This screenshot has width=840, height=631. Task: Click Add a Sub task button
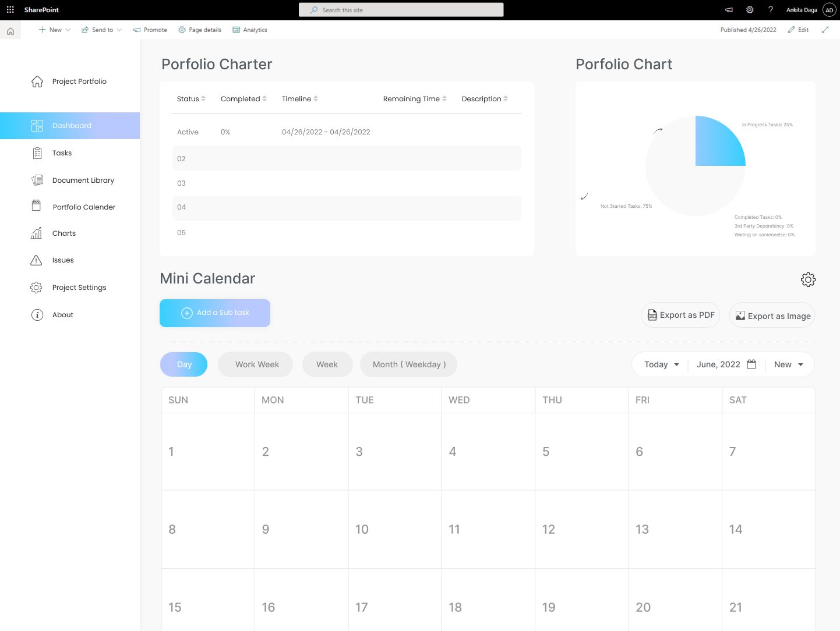[215, 313]
